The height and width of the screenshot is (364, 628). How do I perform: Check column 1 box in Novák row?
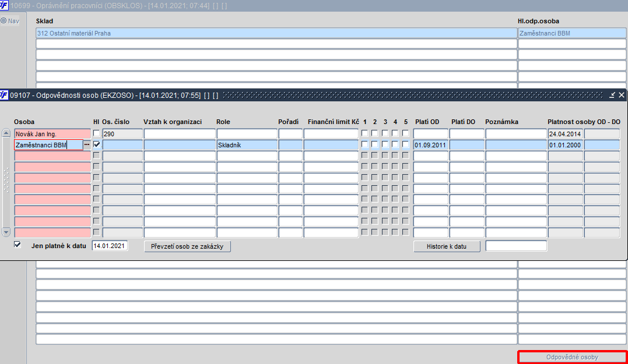click(x=365, y=133)
